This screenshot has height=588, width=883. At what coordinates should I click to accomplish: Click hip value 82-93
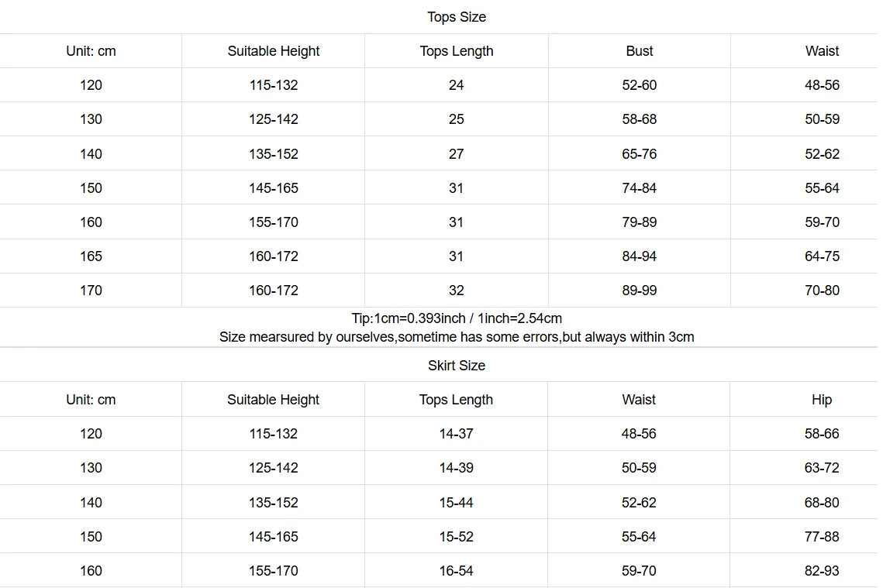pos(822,571)
